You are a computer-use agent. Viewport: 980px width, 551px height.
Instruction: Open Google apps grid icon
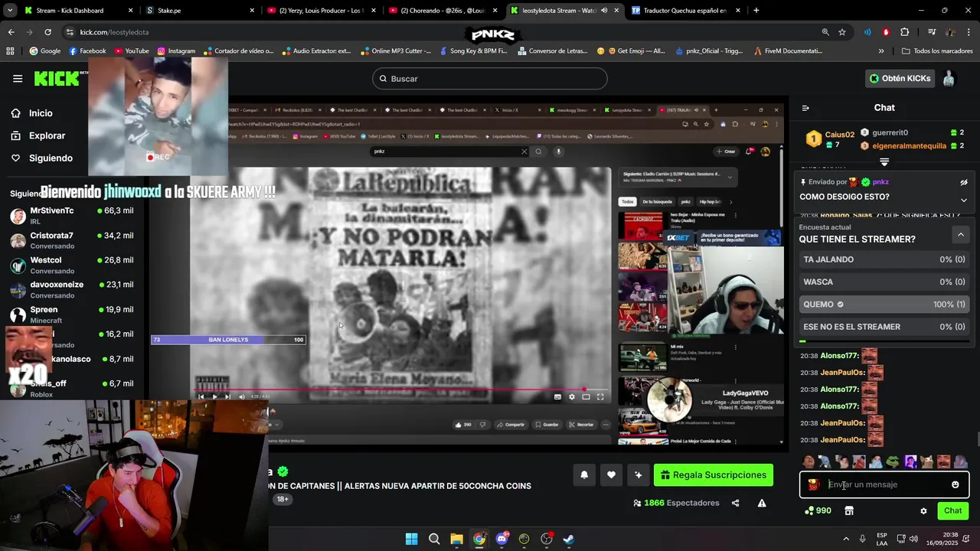(10, 51)
